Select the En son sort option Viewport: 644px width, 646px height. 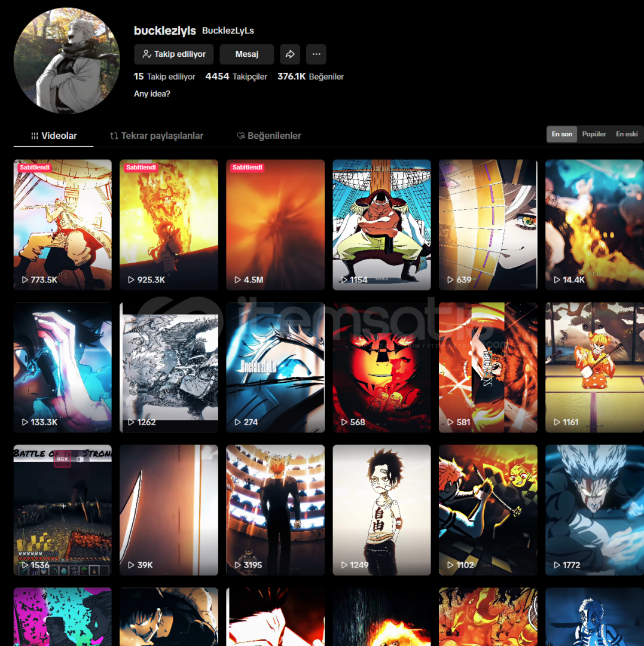click(562, 134)
